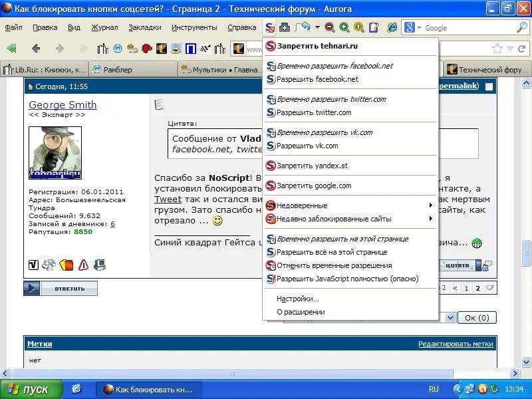Click the notepad edit toolbar icon
Screen dimensions: 532x399
374,27
